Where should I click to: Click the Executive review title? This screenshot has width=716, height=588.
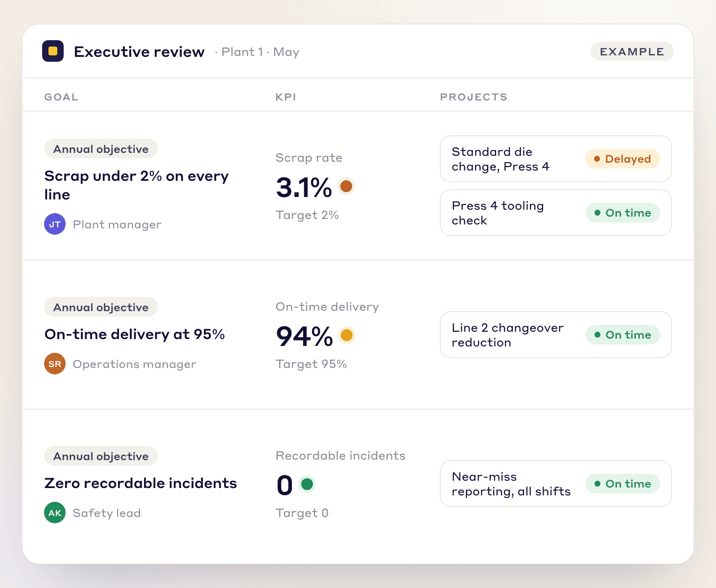pyautogui.click(x=139, y=52)
